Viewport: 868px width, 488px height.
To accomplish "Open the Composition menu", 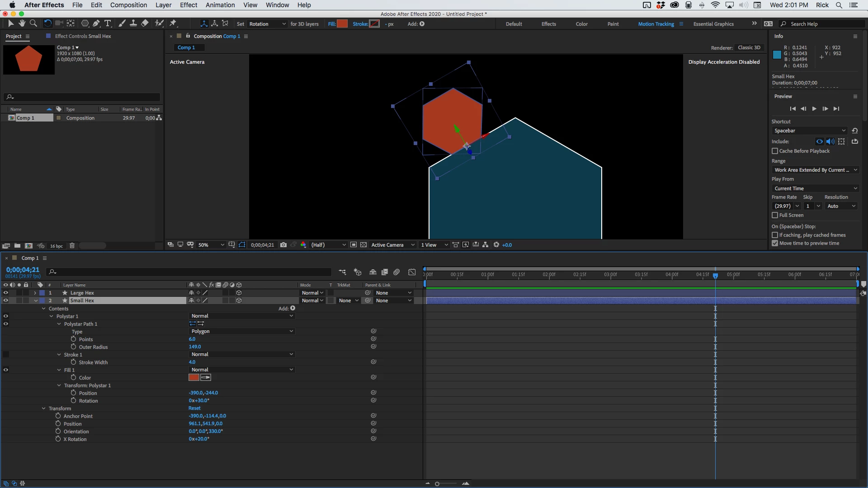I will 128,5.
